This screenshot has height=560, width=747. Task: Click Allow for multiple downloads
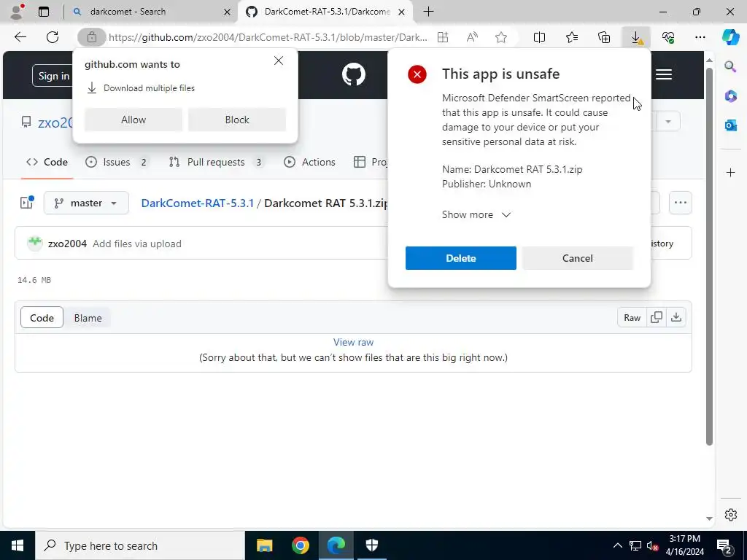133,120
